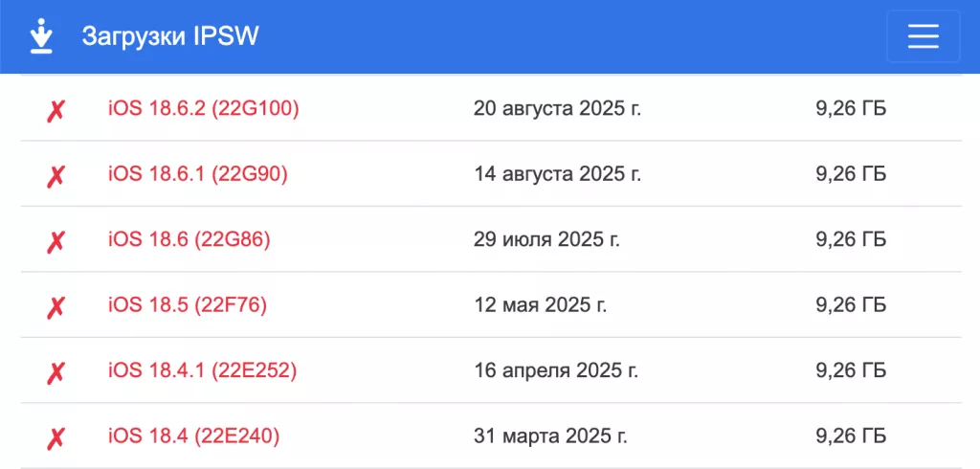Screen dimensions: 980x469
Task: Open the iOS 18.6.1 (22G90) firmware link
Action: (198, 174)
